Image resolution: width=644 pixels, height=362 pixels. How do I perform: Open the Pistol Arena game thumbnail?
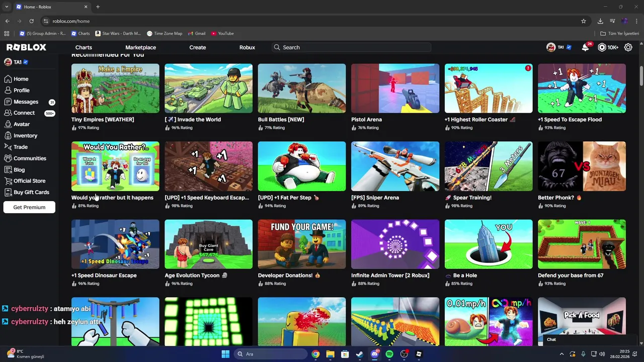395,88
